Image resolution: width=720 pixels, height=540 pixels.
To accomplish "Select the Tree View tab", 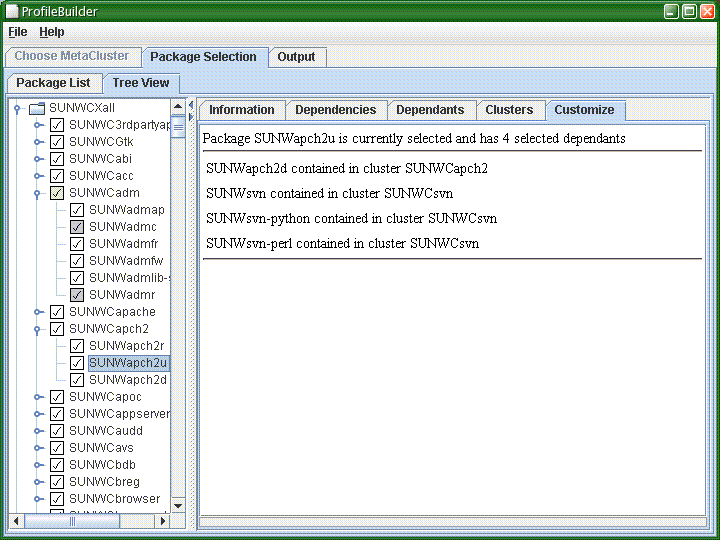I will click(x=141, y=83).
